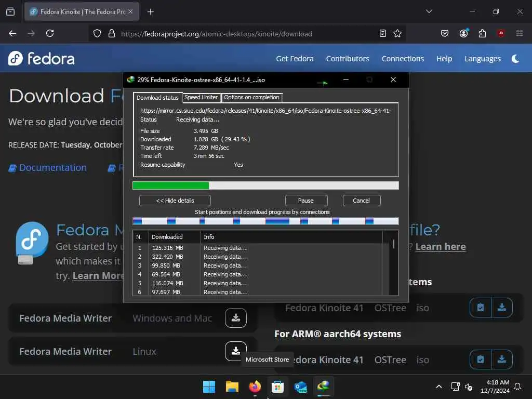This screenshot has width=532, height=399.
Task: Verify checksum icon for aarch64 Kinoite 41
Action: coord(481,360)
